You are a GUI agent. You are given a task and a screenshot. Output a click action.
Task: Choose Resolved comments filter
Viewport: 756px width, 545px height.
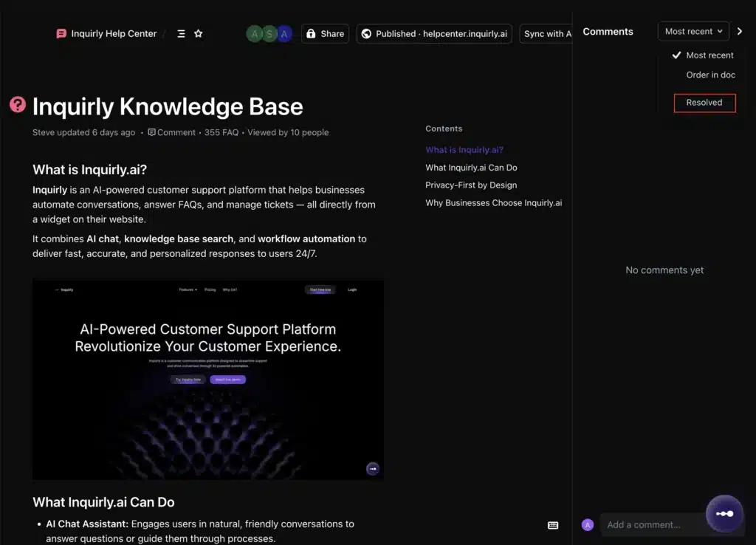tap(704, 103)
